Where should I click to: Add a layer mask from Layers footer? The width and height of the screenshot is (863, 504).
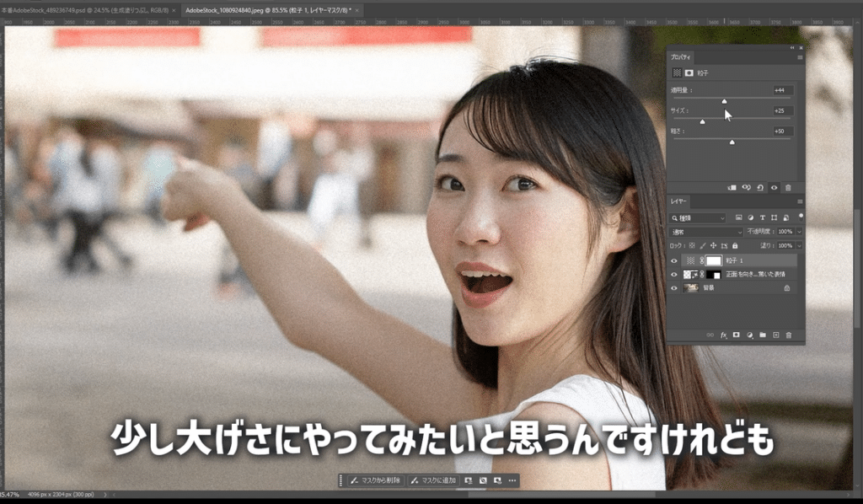[x=736, y=335]
